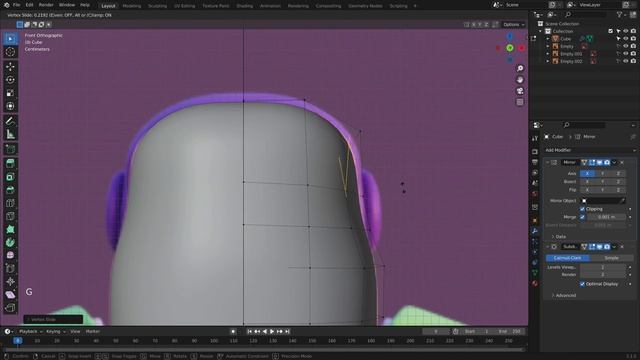Expand the Advanced section in Subdivision modifier
The image size is (640, 360).
click(564, 295)
